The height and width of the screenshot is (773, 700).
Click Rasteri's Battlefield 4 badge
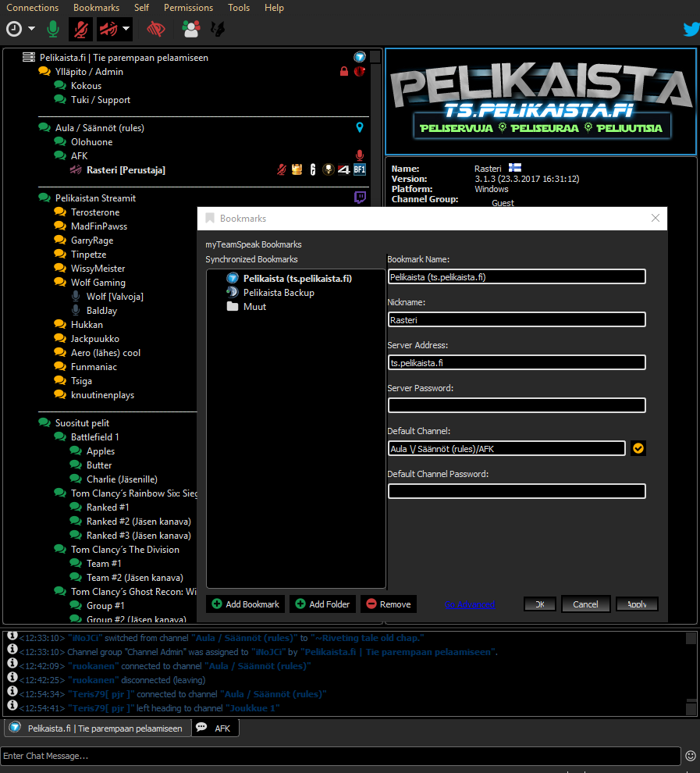point(343,170)
